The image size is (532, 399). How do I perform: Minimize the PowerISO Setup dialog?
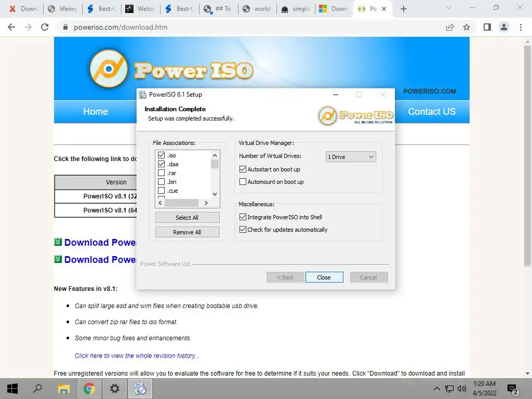coord(336,95)
